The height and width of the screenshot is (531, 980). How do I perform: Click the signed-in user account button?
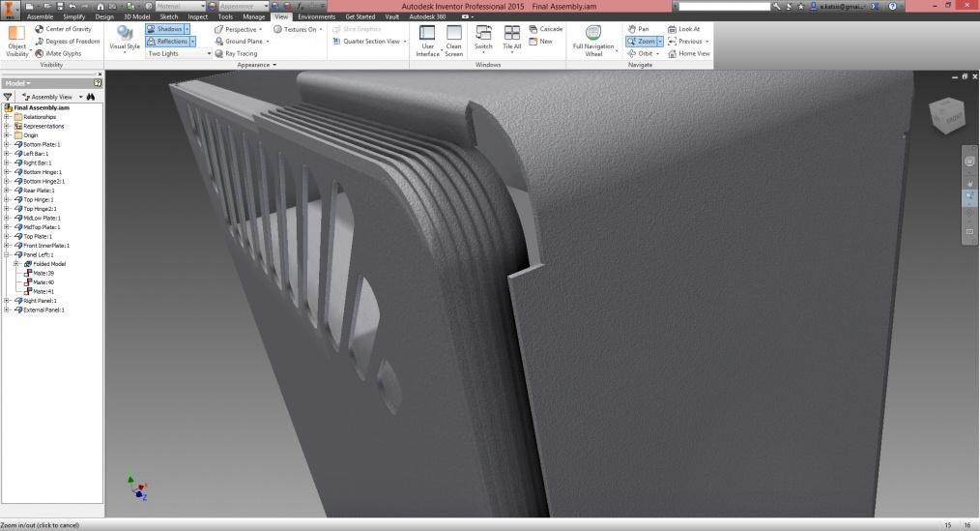[x=839, y=6]
